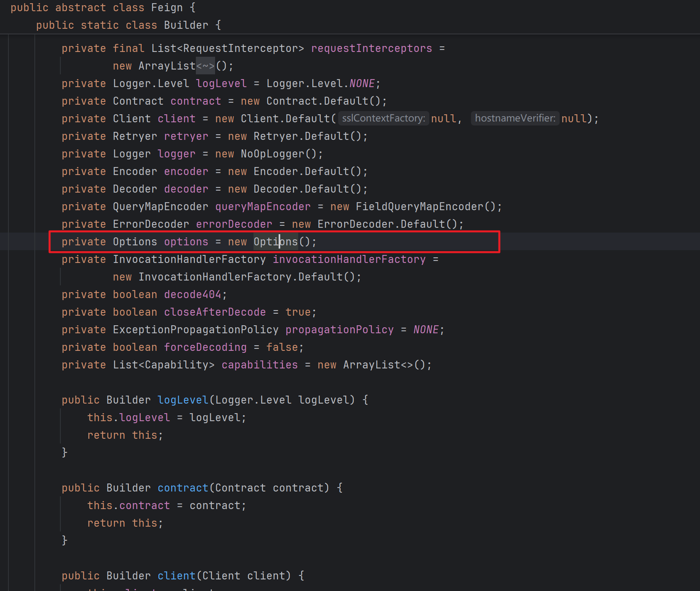Image resolution: width=700 pixels, height=591 pixels.
Task: Click the retryer field name
Action: (x=186, y=136)
